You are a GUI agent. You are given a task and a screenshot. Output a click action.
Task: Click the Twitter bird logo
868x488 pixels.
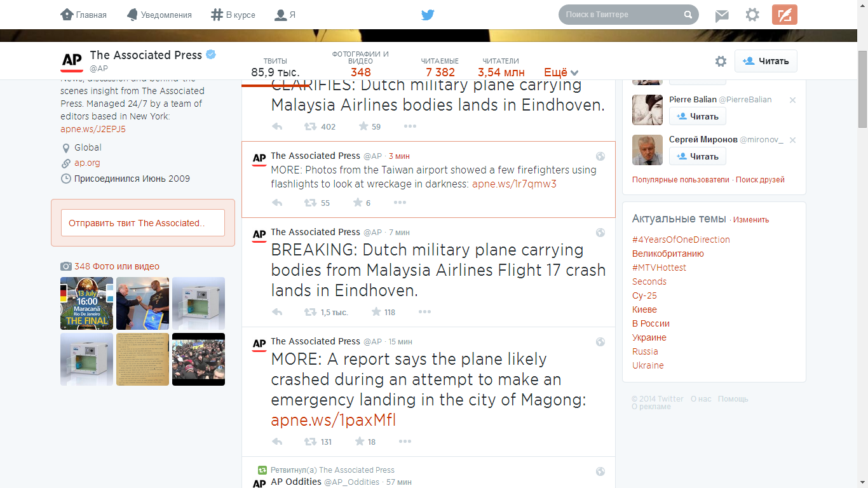(x=428, y=15)
